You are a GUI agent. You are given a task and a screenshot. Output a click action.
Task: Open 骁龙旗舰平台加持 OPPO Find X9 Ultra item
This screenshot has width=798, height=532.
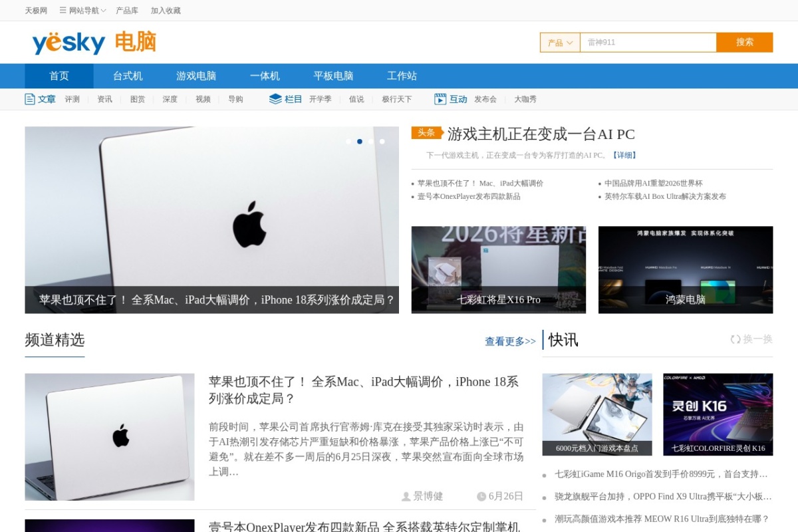(663, 497)
